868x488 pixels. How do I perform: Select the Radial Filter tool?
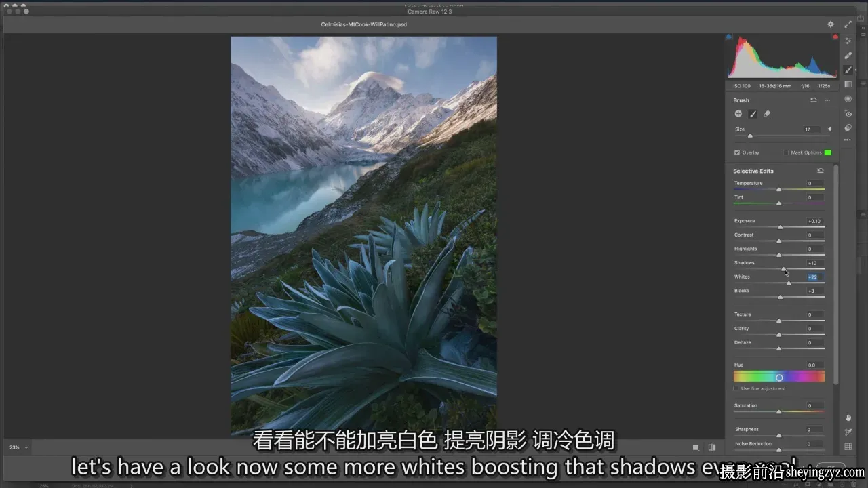[x=848, y=99]
